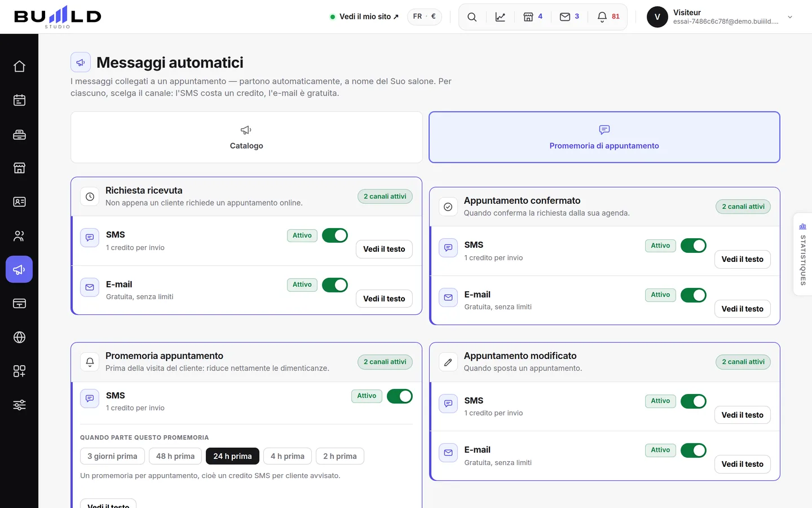View the text of Appuntamento confermato E-mail

[x=743, y=309]
